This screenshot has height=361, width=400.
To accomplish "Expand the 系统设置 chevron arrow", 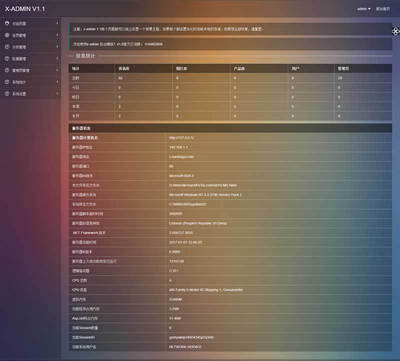I will click(57, 94).
